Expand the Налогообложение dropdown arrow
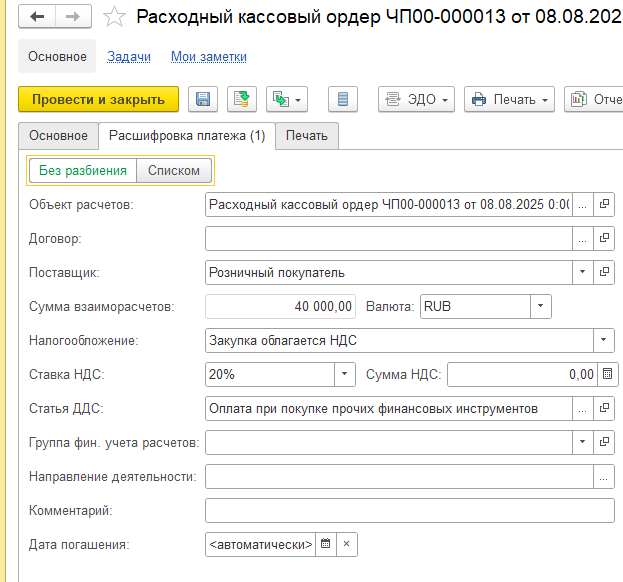 pos(604,340)
